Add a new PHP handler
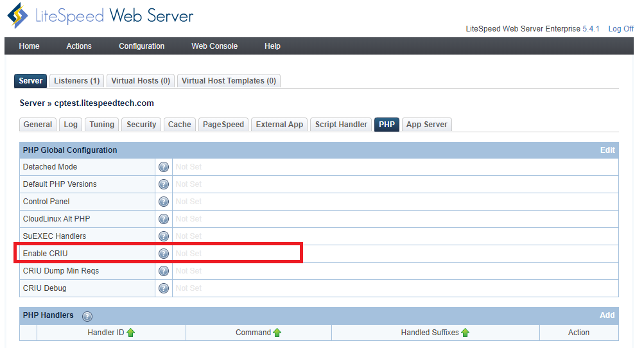This screenshot has height=348, width=644. [607, 315]
